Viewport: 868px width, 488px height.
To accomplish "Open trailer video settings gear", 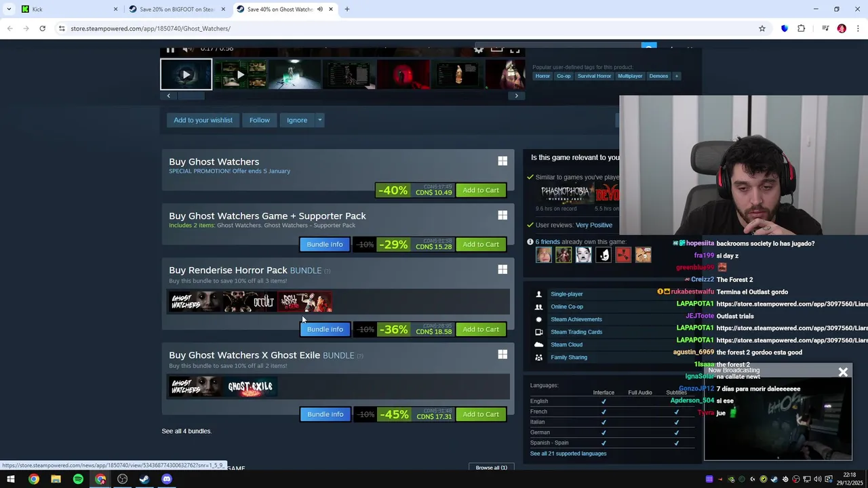I will coord(479,49).
